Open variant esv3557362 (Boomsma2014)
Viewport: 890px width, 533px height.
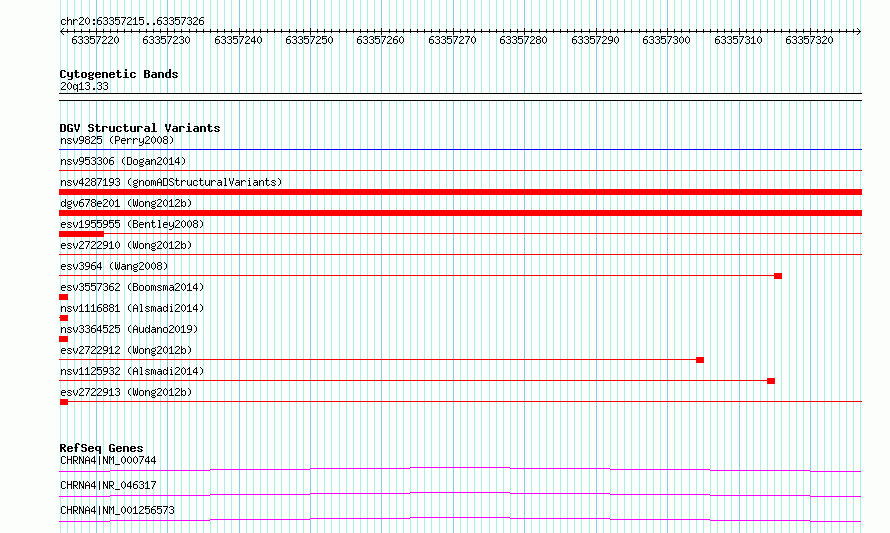(x=132, y=287)
